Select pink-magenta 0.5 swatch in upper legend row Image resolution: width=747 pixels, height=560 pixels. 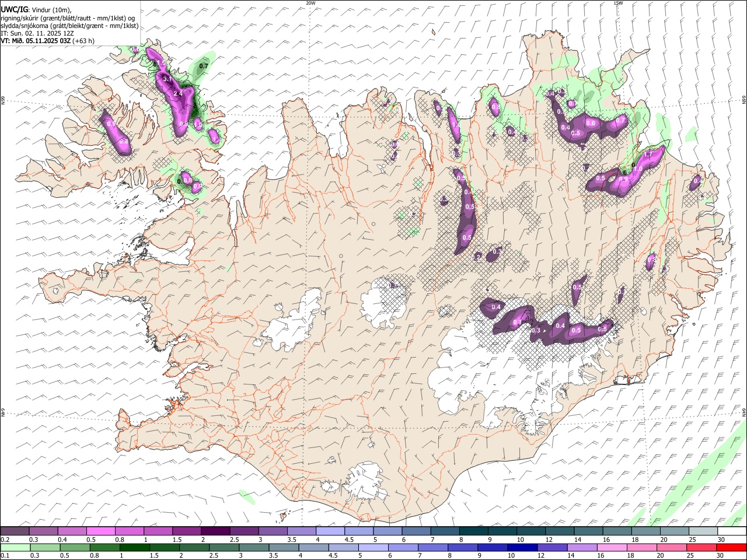(100, 531)
